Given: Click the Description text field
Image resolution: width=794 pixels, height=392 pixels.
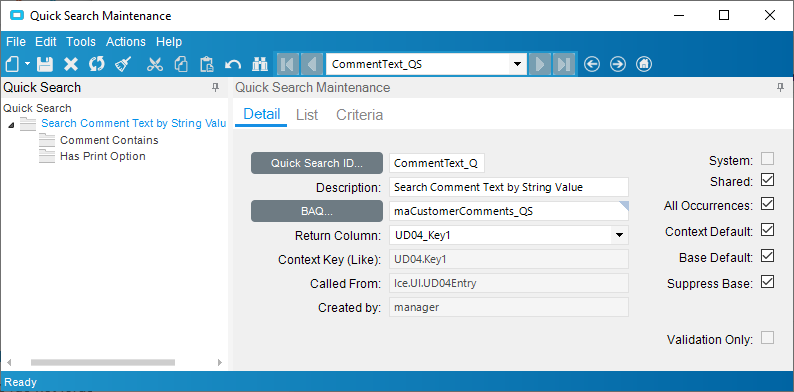Looking at the screenshot, I should pos(509,187).
